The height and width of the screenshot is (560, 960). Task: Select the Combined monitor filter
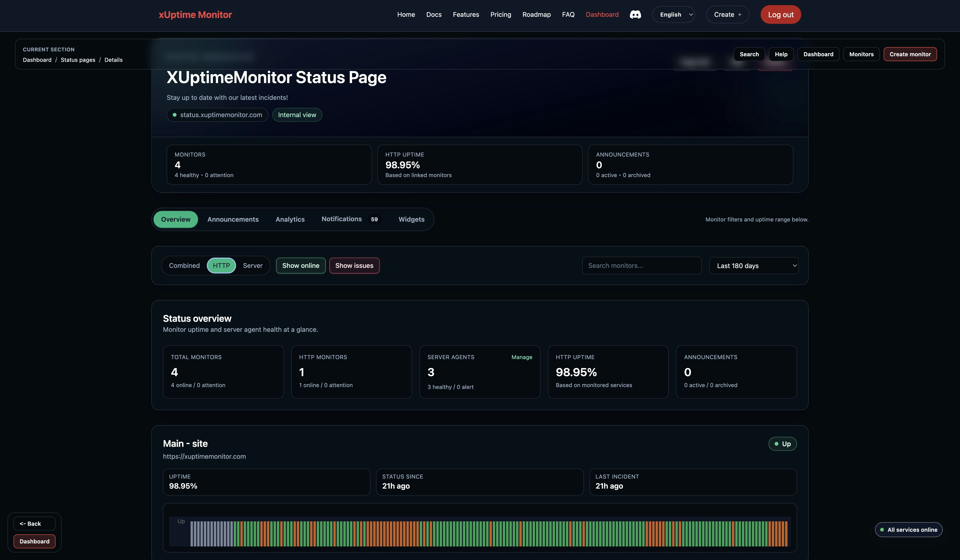(184, 266)
